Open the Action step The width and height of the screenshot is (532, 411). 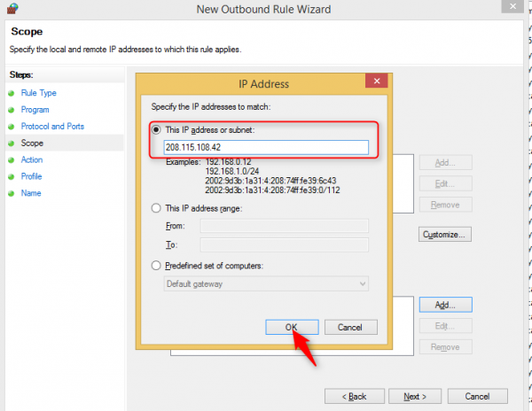point(32,159)
